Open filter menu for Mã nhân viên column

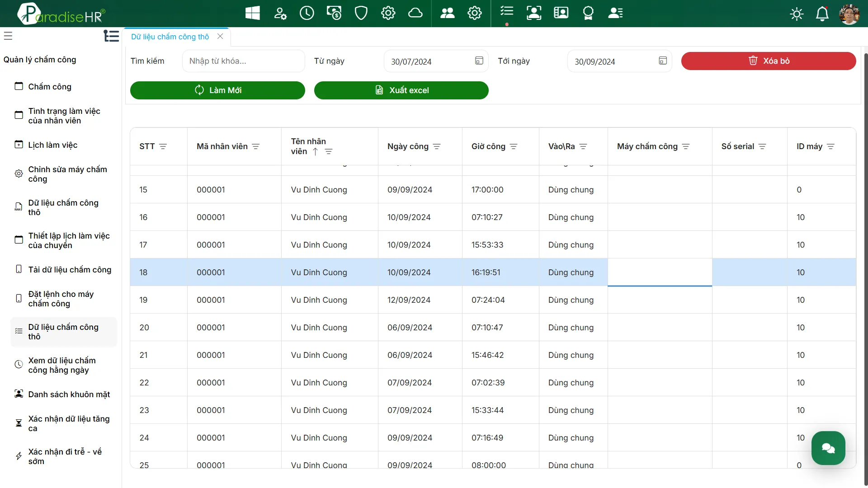click(256, 146)
